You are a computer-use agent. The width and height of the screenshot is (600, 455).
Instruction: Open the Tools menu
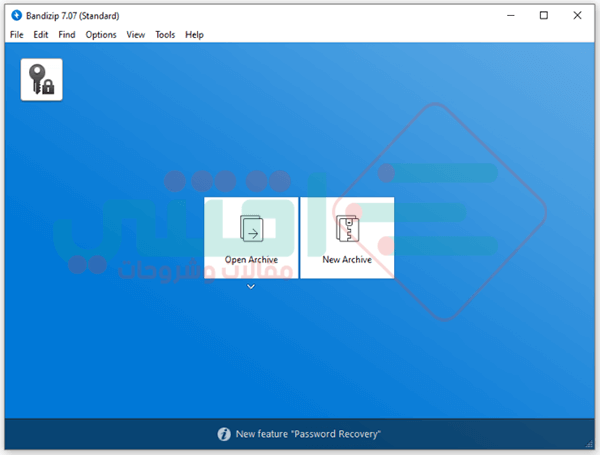click(165, 35)
